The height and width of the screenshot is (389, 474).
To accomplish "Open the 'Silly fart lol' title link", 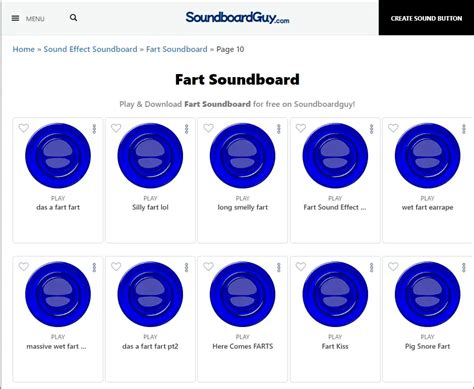I will point(150,207).
